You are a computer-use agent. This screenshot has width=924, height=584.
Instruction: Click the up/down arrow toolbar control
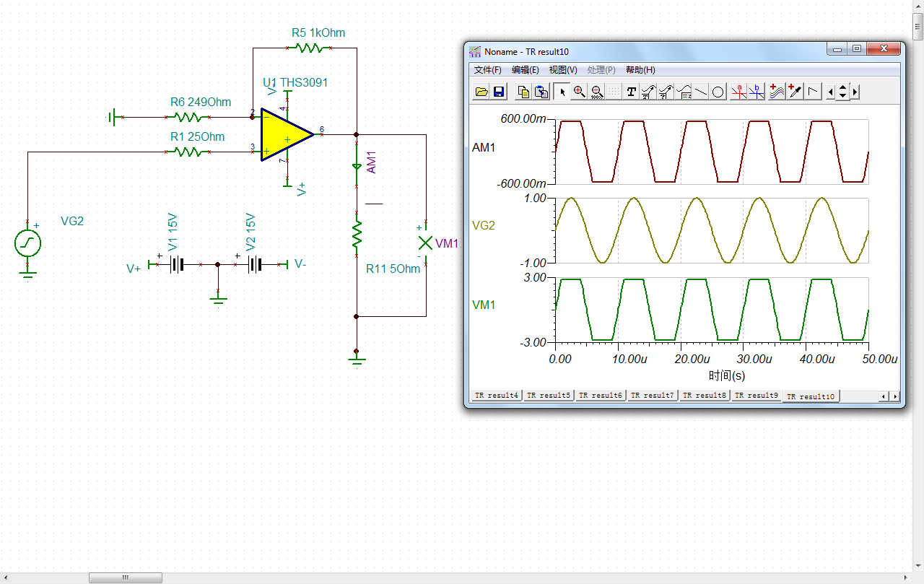click(x=842, y=92)
